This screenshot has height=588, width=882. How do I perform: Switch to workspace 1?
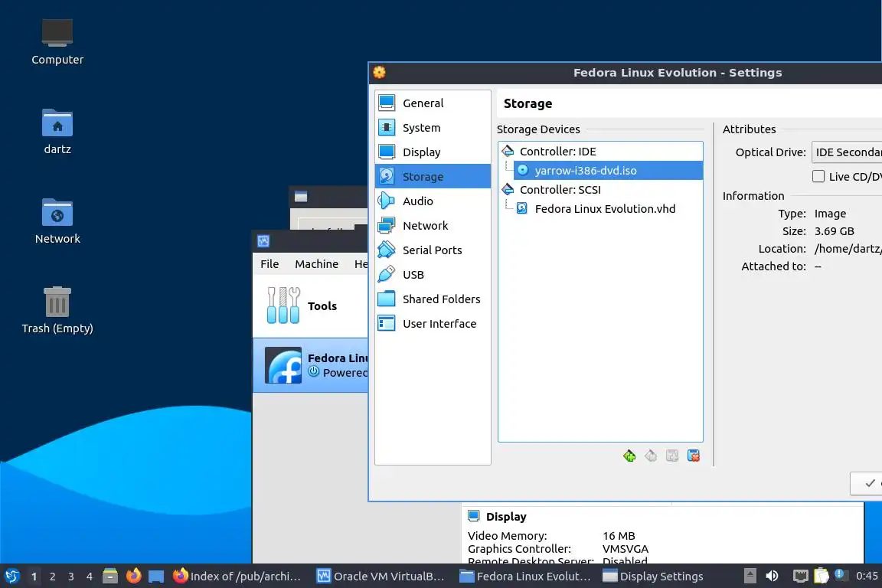pyautogui.click(x=34, y=577)
